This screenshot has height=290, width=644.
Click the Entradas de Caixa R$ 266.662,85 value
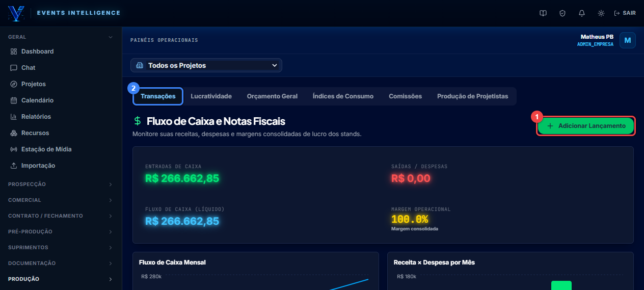(182, 178)
